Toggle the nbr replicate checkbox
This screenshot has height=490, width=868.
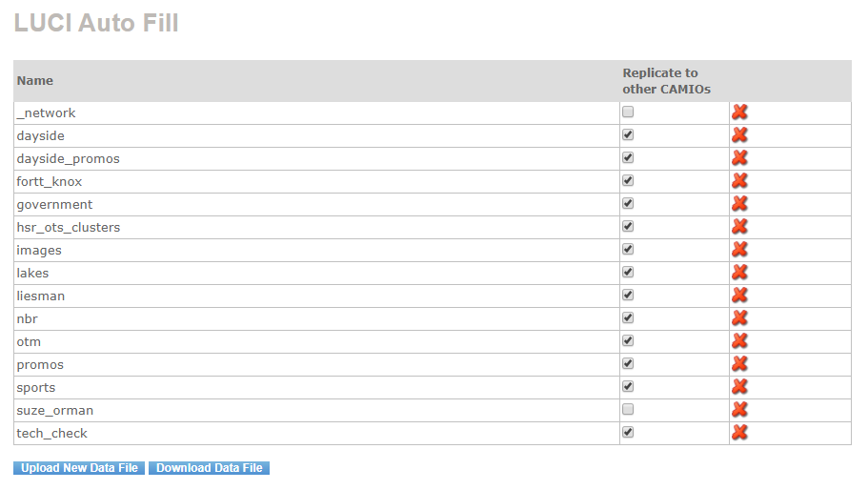628,317
